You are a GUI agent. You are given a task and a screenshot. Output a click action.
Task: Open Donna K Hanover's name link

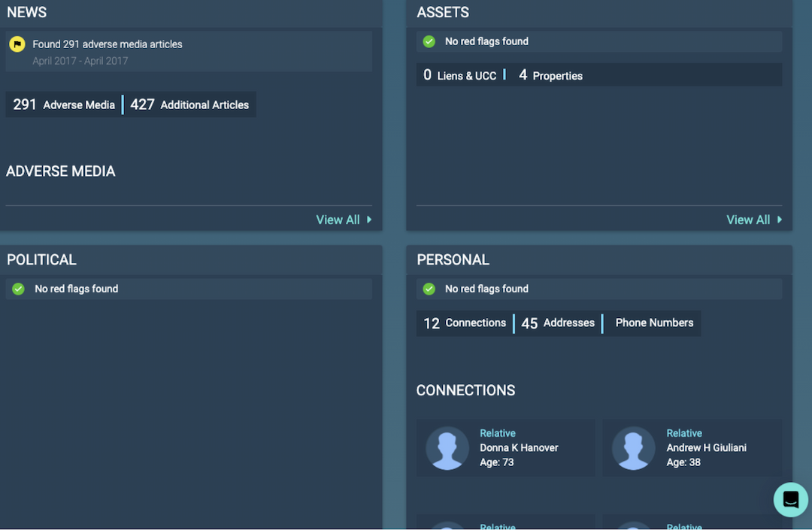pos(519,447)
